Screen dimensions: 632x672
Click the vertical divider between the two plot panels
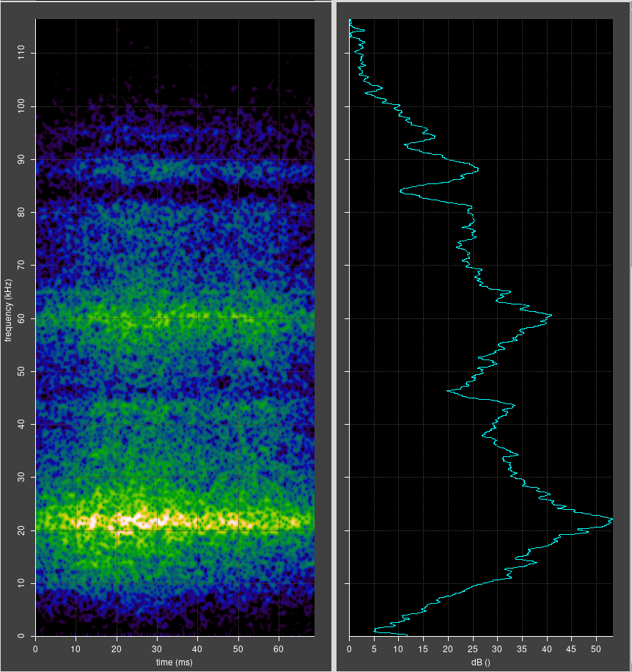(334, 336)
